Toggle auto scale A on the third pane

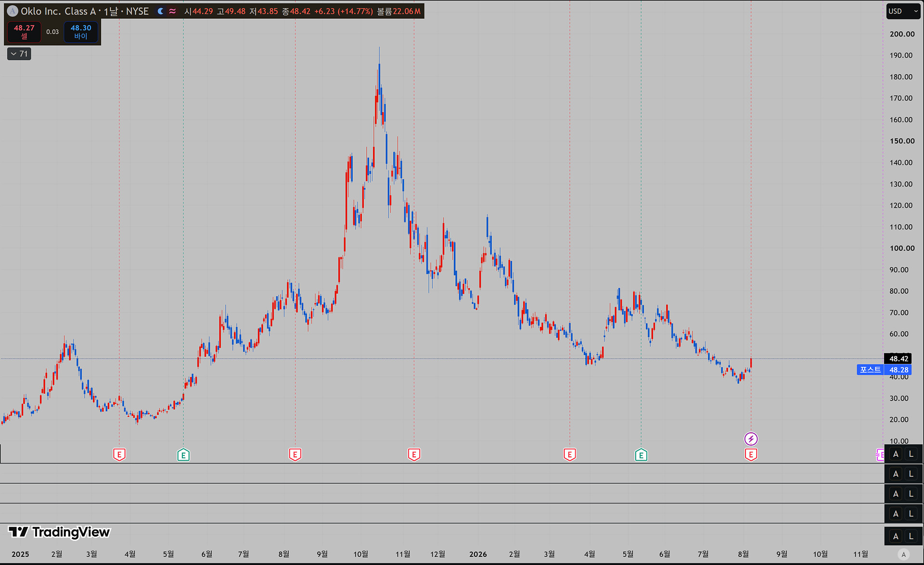(x=896, y=494)
